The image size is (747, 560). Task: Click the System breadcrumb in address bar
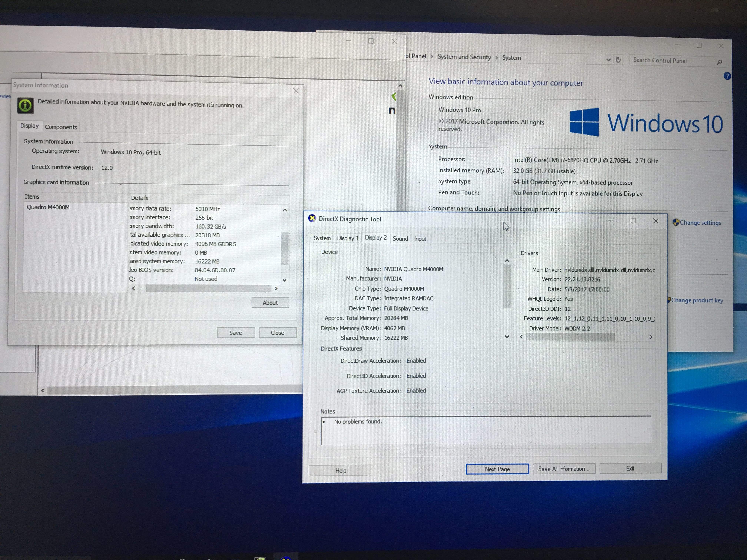pos(511,58)
